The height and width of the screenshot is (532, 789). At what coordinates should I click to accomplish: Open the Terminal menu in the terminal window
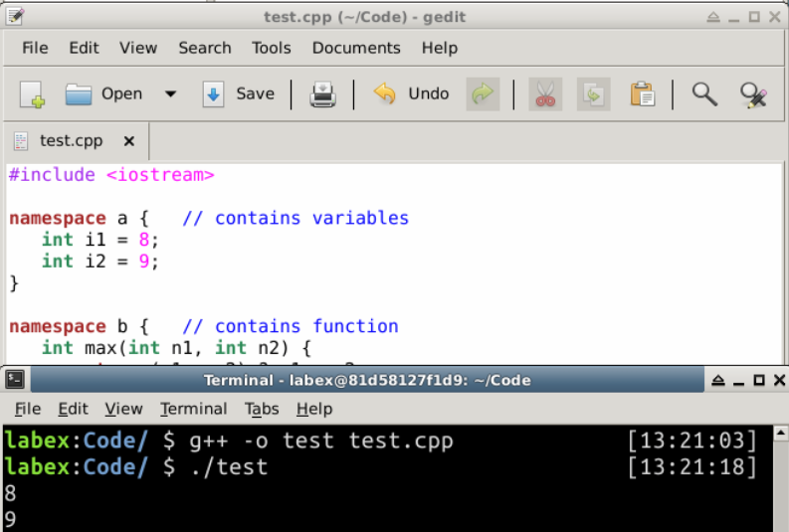[x=193, y=409]
